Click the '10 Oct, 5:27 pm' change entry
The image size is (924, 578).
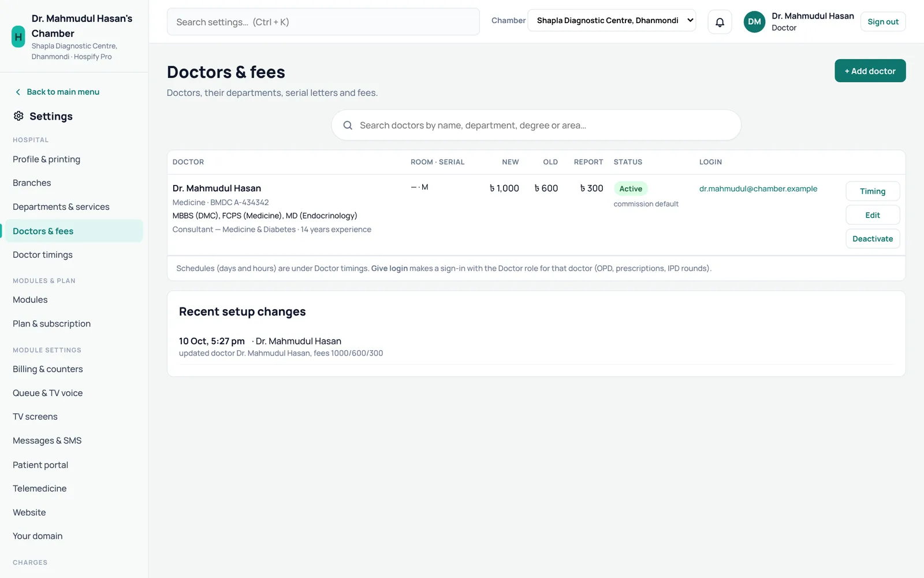(x=212, y=341)
